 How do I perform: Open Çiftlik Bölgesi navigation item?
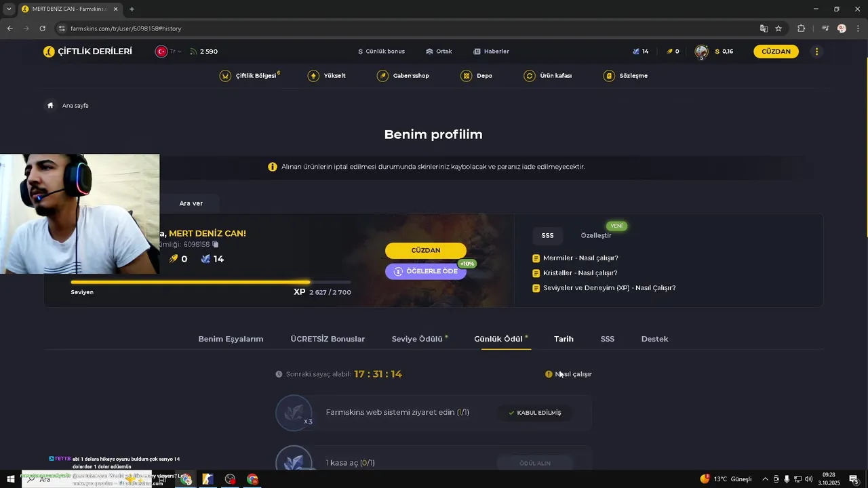point(250,76)
